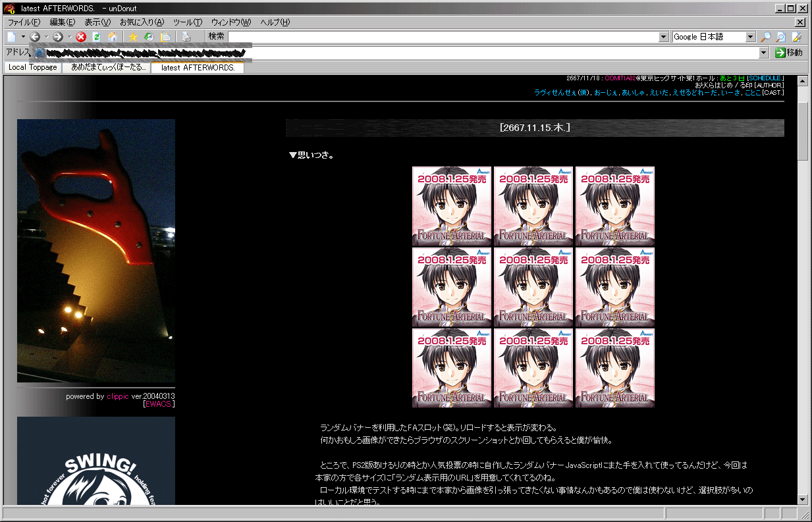Viewport: 812px width, 522px height.
Task: Open browsing history icon in toolbar
Action: pos(149,37)
